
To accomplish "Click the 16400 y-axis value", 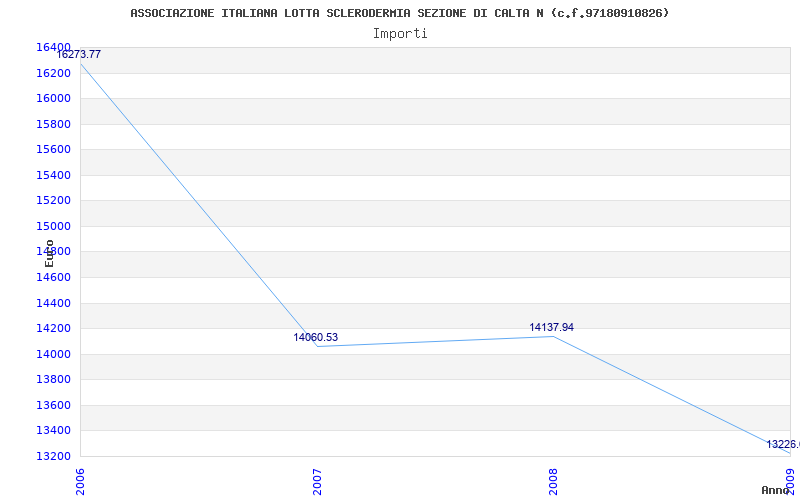I will 53,47.
